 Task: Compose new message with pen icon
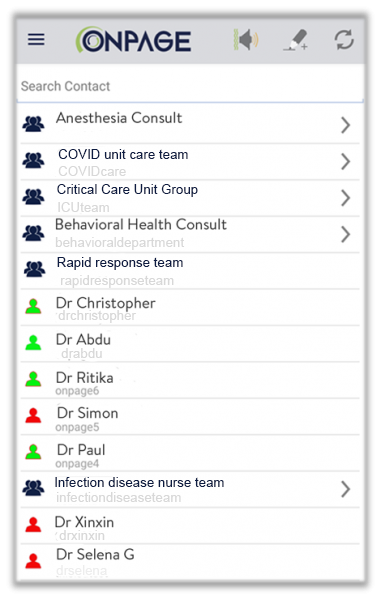[x=296, y=40]
